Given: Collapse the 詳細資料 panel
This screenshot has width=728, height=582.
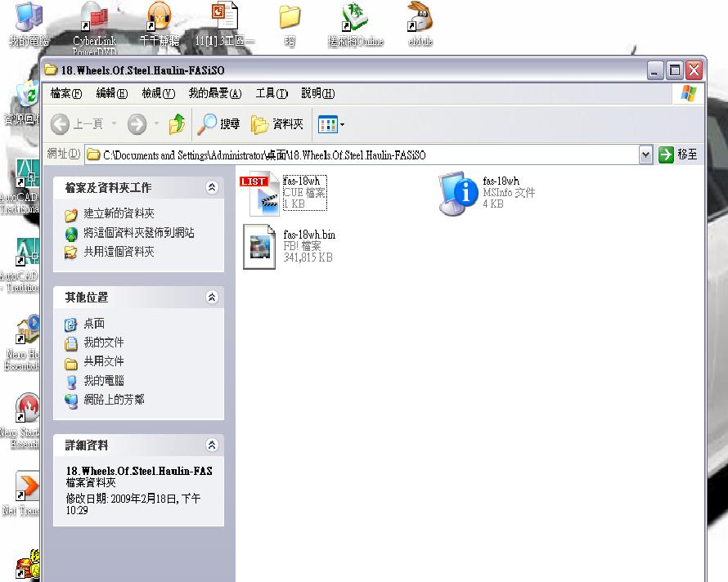Looking at the screenshot, I should tap(212, 445).
